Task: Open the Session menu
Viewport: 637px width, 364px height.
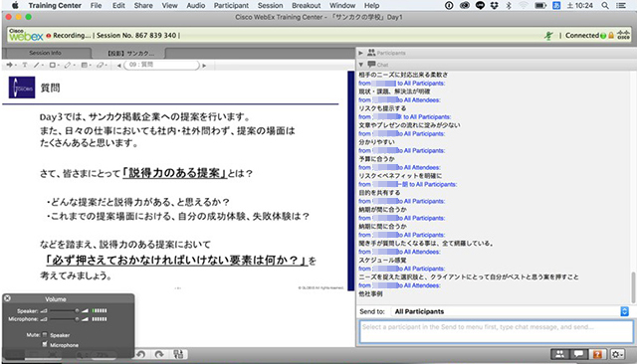Action: 270,5
